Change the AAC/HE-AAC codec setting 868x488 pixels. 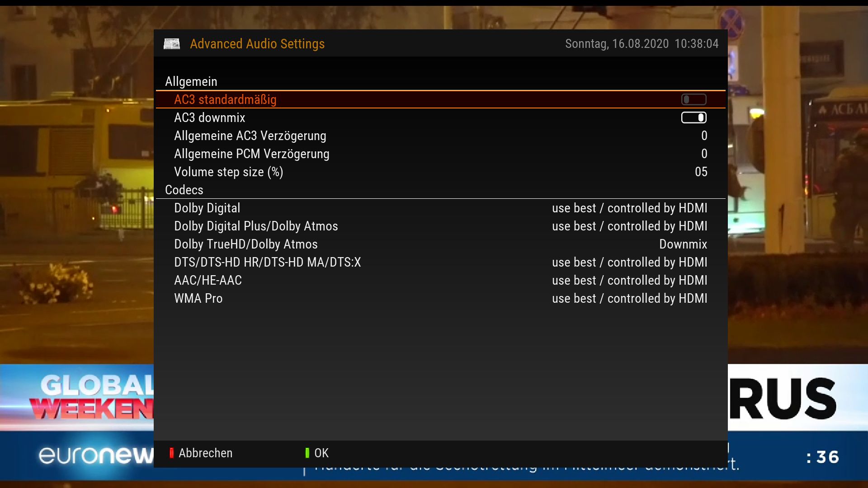pos(629,280)
